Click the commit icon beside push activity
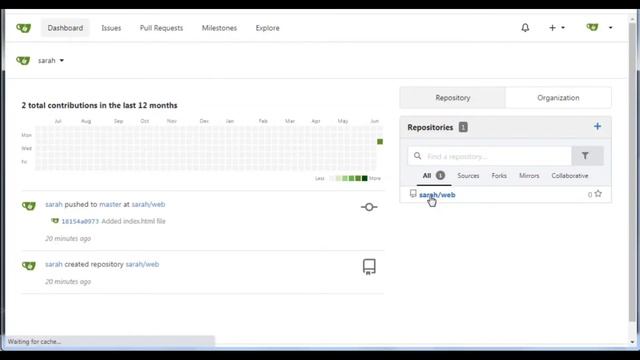Screen dimensions: 640x360 369,207
